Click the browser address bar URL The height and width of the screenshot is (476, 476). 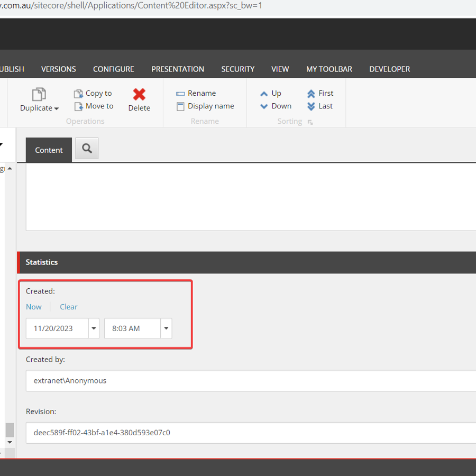[131, 5]
